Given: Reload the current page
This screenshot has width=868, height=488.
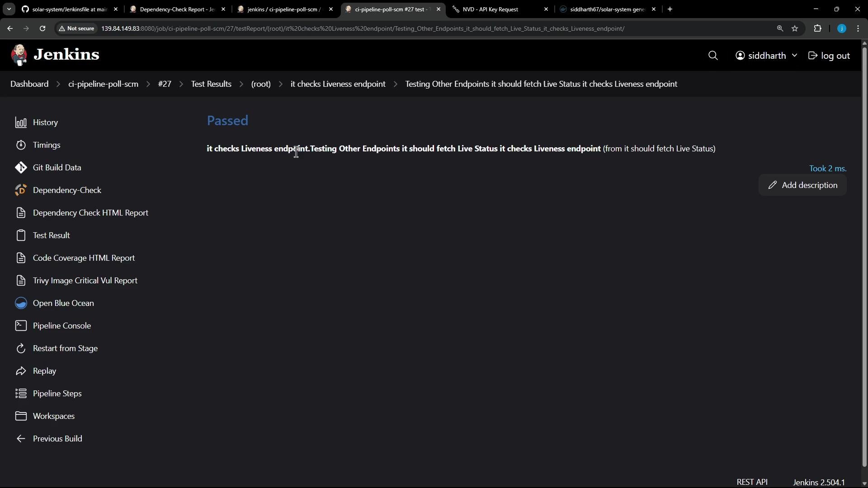Looking at the screenshot, I should click(42, 28).
